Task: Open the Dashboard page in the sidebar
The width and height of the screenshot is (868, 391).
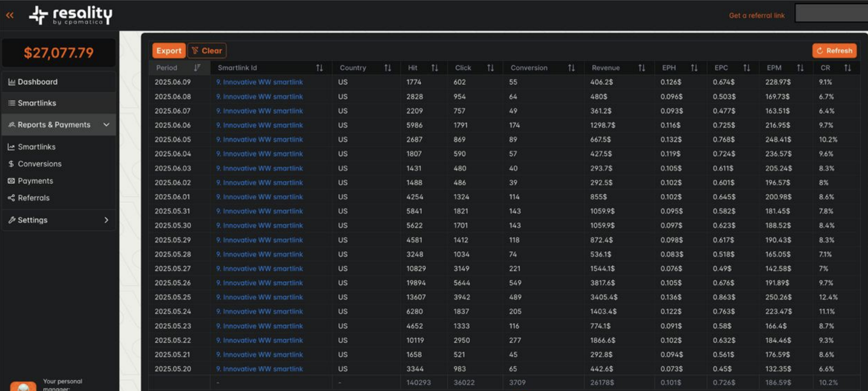Action: coord(59,82)
